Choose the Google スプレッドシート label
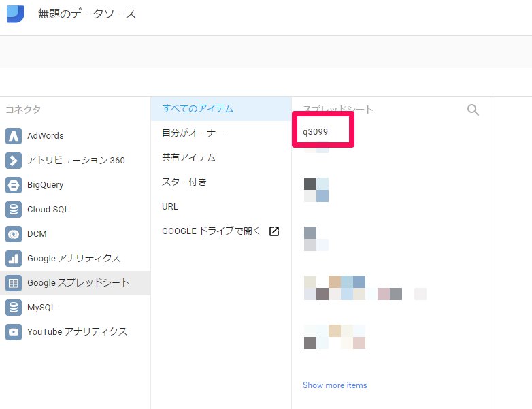532x409 pixels. coord(78,282)
